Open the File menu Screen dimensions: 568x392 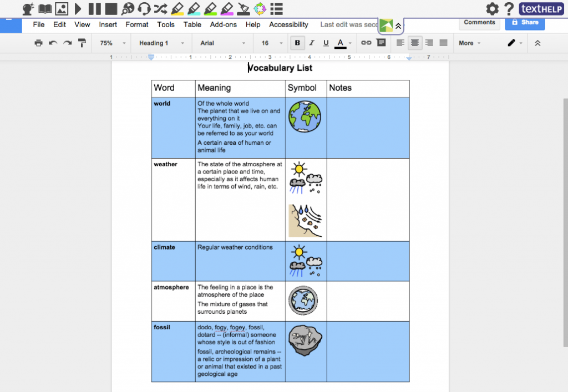coord(39,24)
